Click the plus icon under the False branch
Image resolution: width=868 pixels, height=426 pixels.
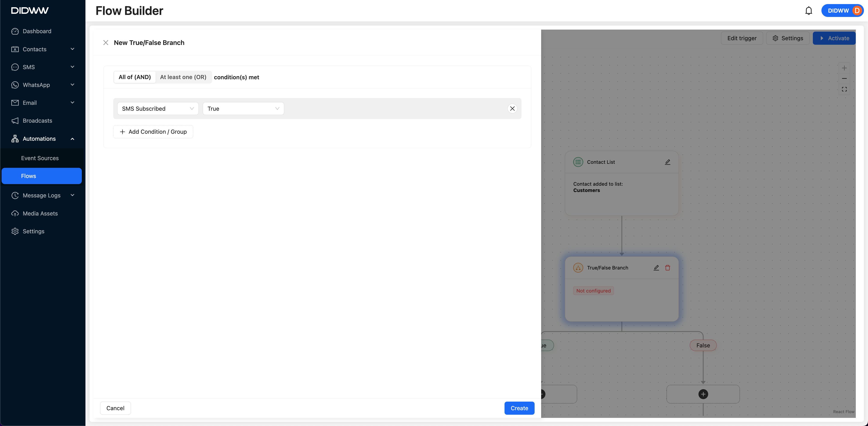tap(703, 394)
